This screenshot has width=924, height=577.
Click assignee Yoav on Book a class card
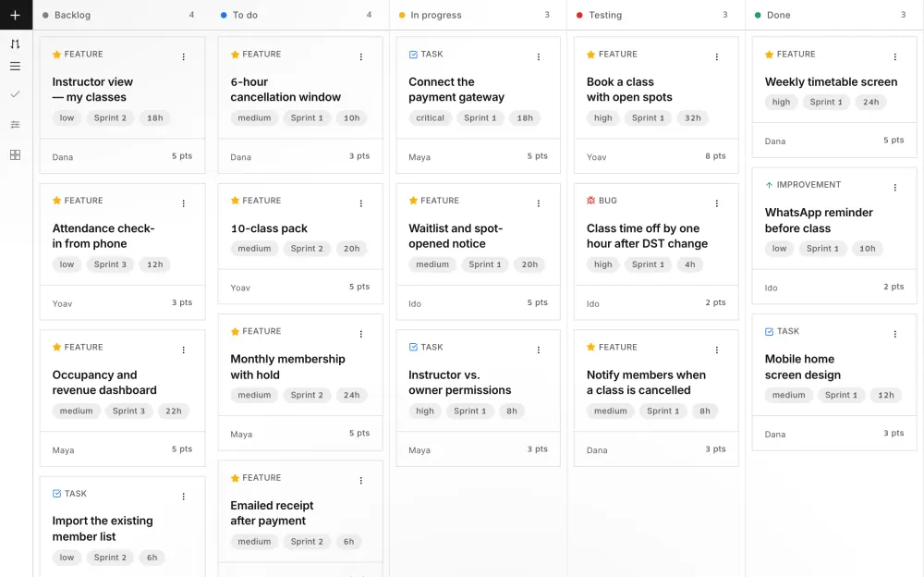[596, 157]
